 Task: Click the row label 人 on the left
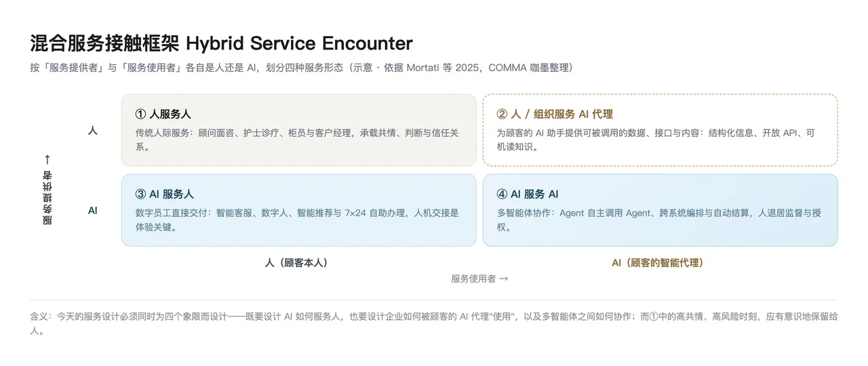(93, 130)
